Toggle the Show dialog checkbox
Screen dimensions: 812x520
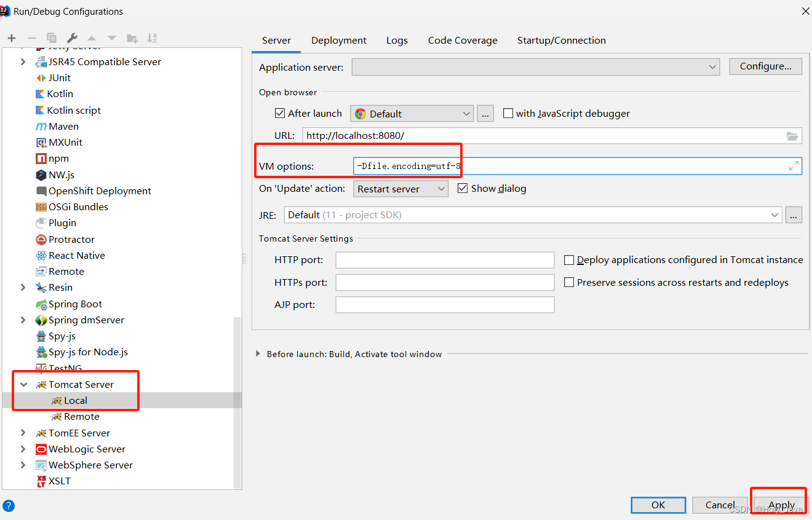(463, 189)
